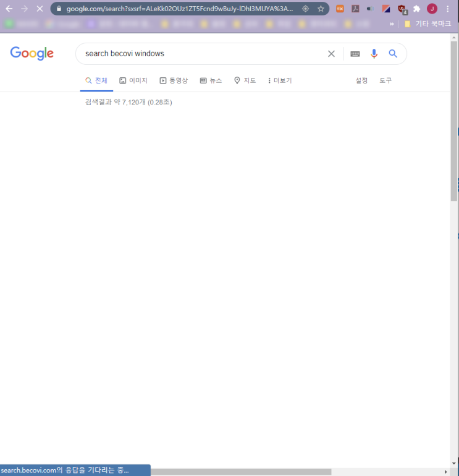The height and width of the screenshot is (476, 459).
Task: Click the toggle-shaped extension icon
Action: (370, 9)
